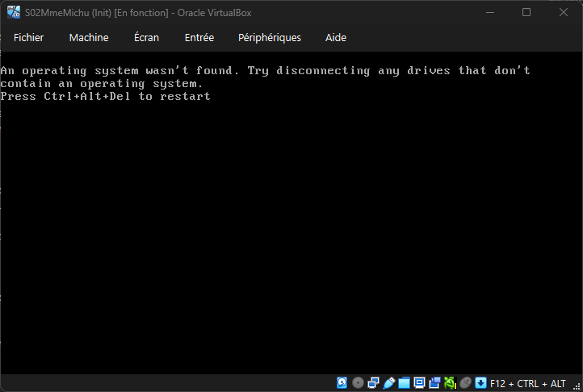Click the green CPU virtualization indicator
This screenshot has width=583, height=392.
tap(450, 382)
